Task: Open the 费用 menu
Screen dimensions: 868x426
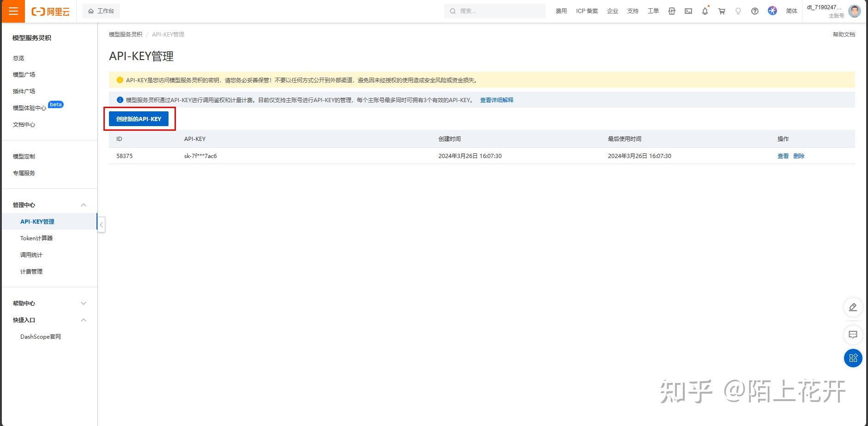Action: click(x=561, y=11)
